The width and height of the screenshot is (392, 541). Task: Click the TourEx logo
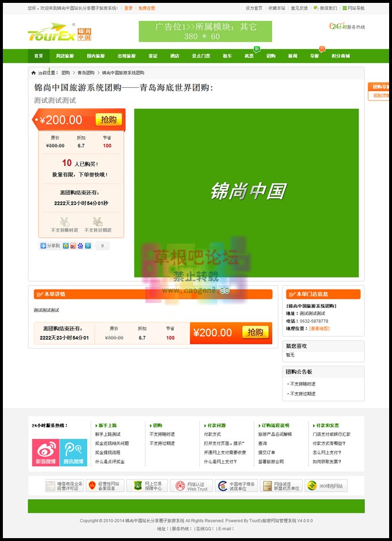point(59,32)
